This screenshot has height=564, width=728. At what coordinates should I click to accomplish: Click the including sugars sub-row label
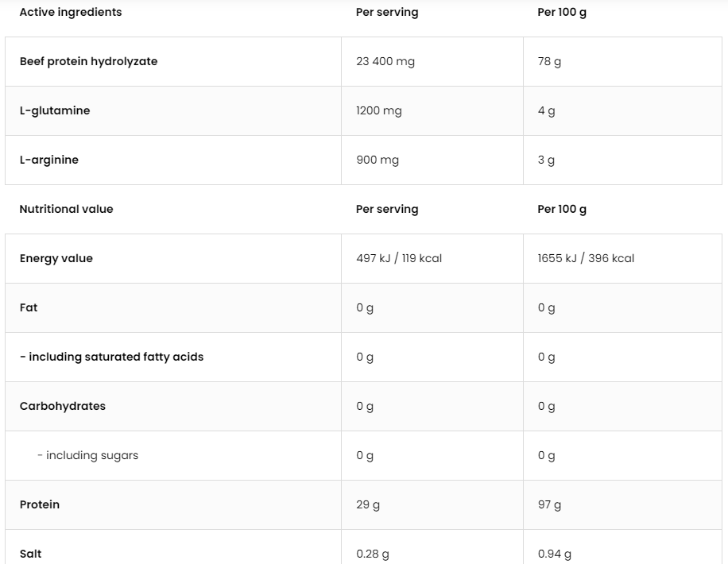pos(87,455)
